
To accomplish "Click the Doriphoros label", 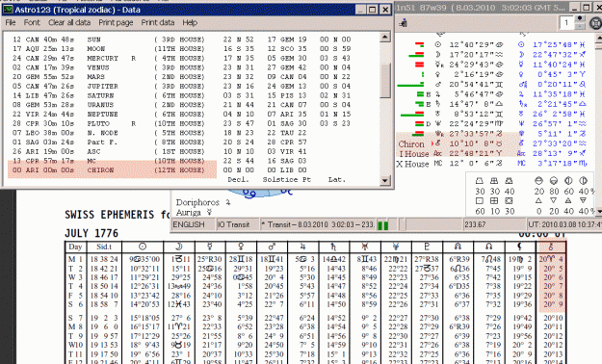I will click(197, 202).
